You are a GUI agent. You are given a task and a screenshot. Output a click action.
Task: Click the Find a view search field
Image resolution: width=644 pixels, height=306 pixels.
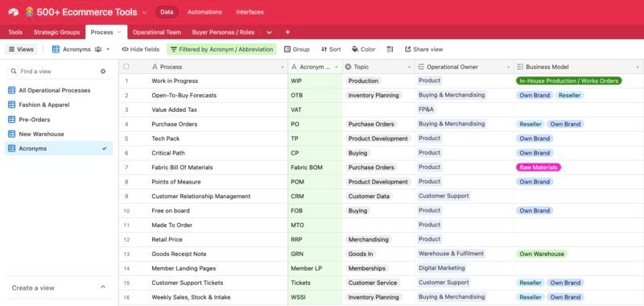[53, 72]
